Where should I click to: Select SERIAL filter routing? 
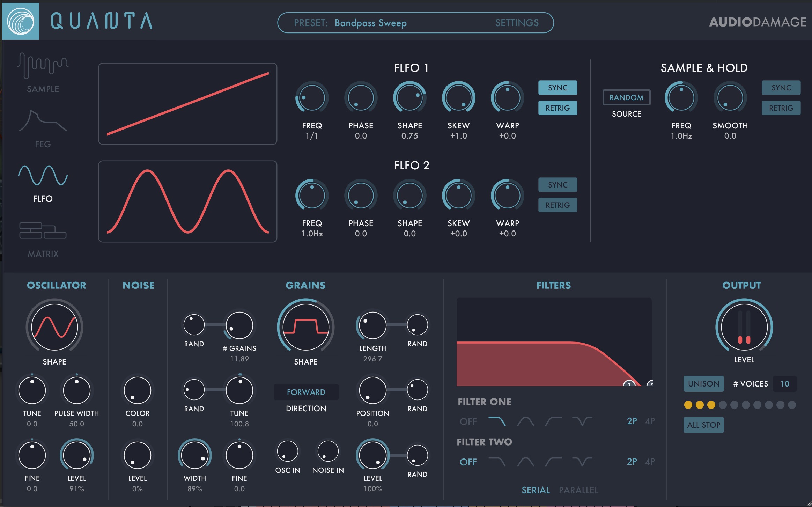point(536,490)
